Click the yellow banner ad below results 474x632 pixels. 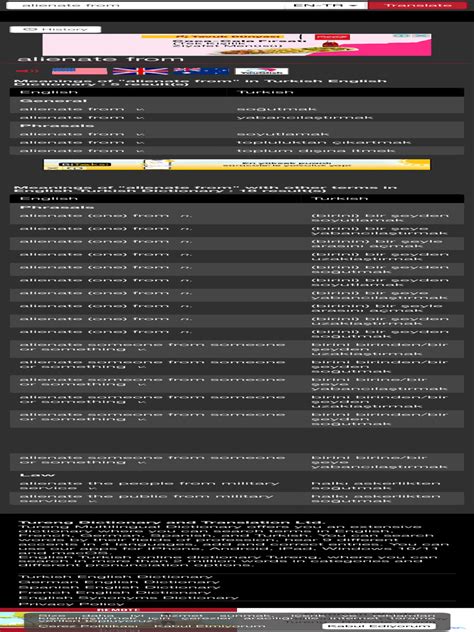pyautogui.click(x=237, y=164)
